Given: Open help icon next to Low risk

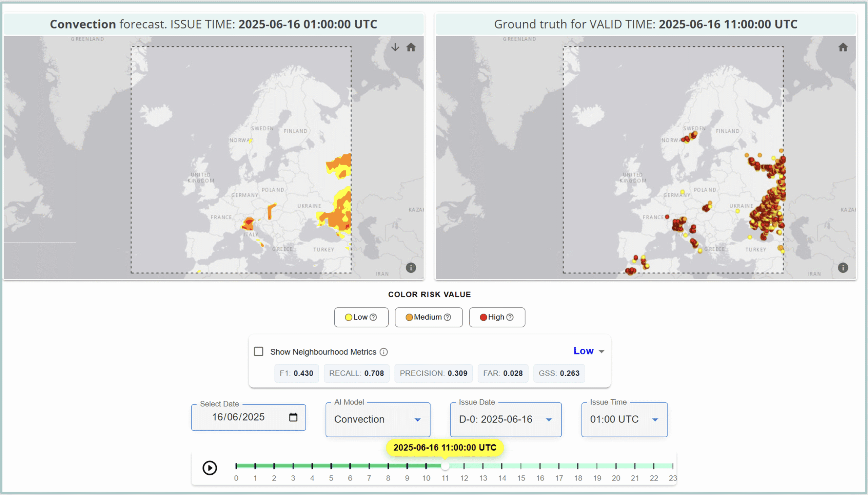Looking at the screenshot, I should point(373,317).
